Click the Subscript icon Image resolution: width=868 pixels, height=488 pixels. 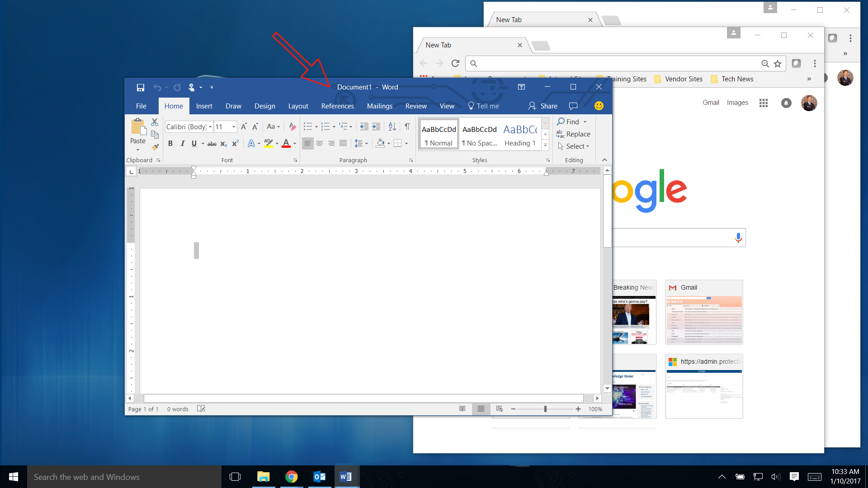tap(224, 144)
